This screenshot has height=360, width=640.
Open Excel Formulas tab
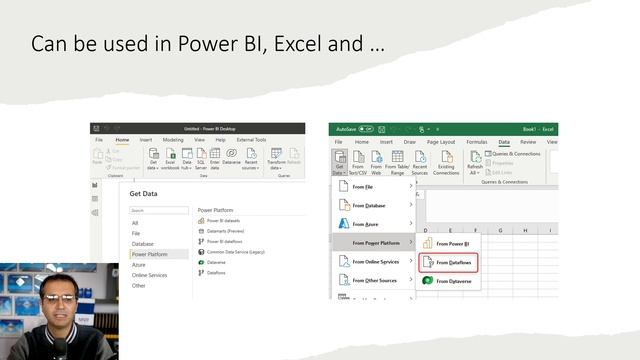477,142
